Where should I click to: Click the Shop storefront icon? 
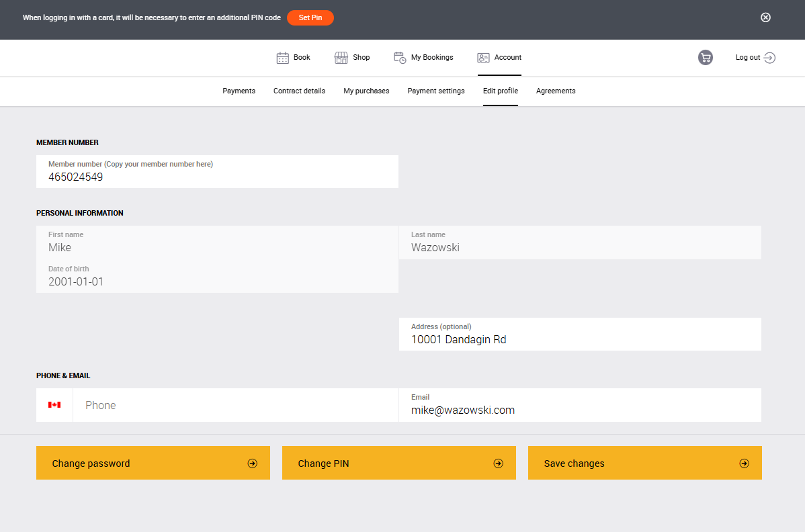pos(341,58)
